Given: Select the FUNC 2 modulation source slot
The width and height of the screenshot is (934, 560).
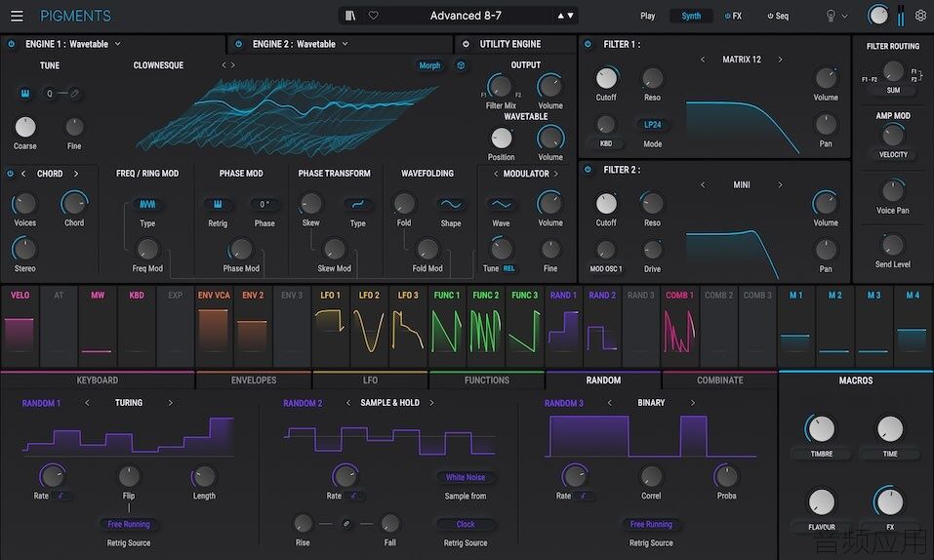Looking at the screenshot, I should 485,326.
